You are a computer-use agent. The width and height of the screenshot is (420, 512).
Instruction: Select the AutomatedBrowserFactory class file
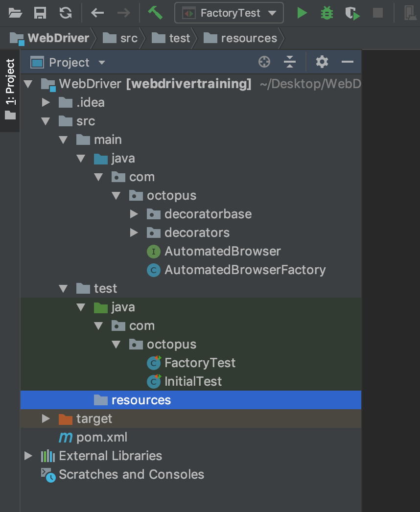(245, 270)
